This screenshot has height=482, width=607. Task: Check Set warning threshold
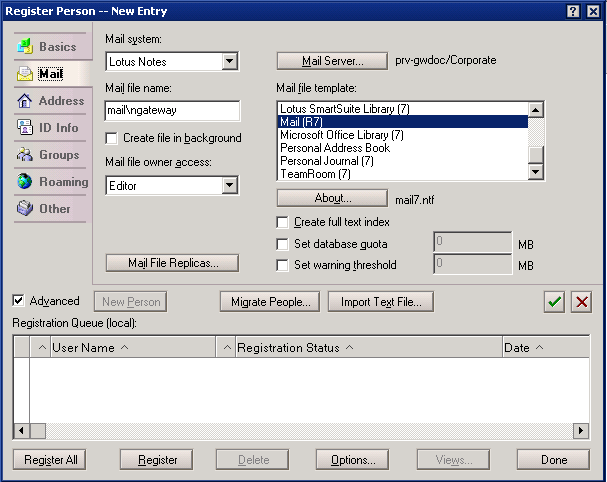(x=283, y=265)
